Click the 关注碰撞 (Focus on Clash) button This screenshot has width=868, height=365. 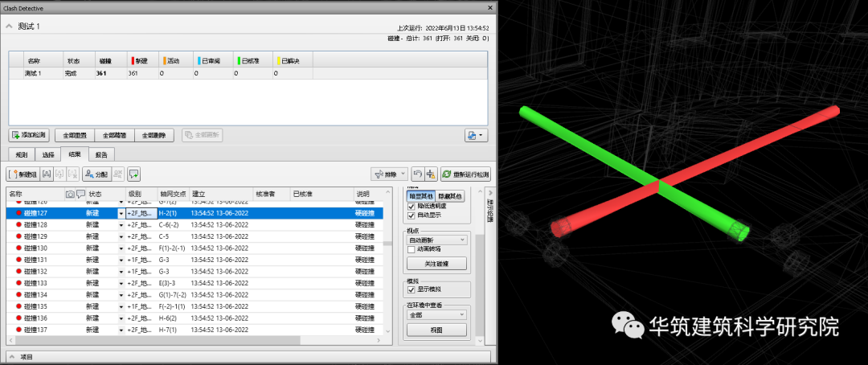[436, 264]
